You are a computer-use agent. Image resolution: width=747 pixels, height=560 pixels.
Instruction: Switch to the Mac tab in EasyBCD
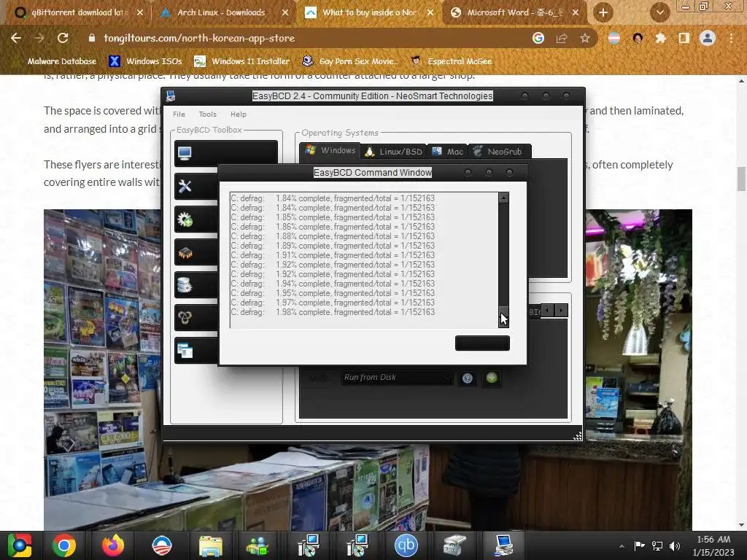pyautogui.click(x=448, y=152)
